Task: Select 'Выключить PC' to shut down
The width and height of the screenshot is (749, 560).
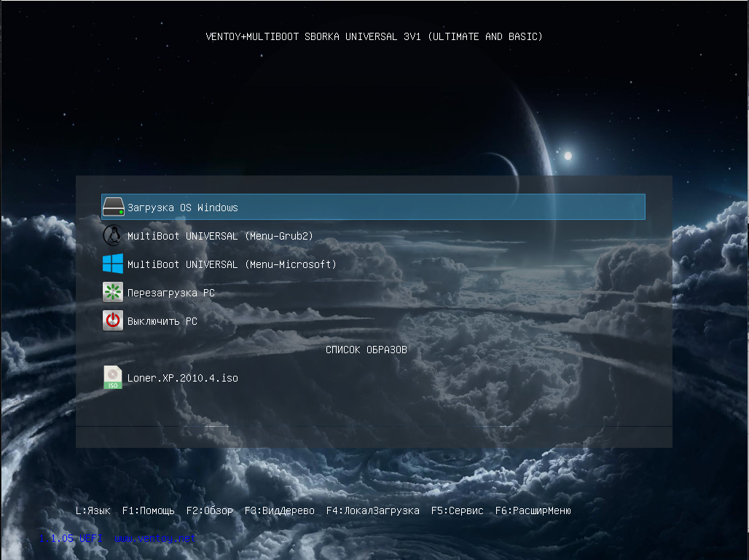Action: click(162, 321)
